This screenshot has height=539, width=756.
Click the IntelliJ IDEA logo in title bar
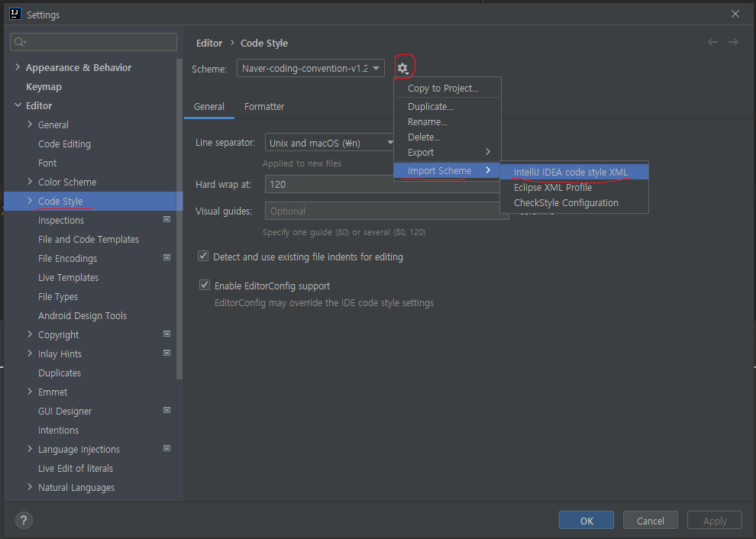[15, 14]
